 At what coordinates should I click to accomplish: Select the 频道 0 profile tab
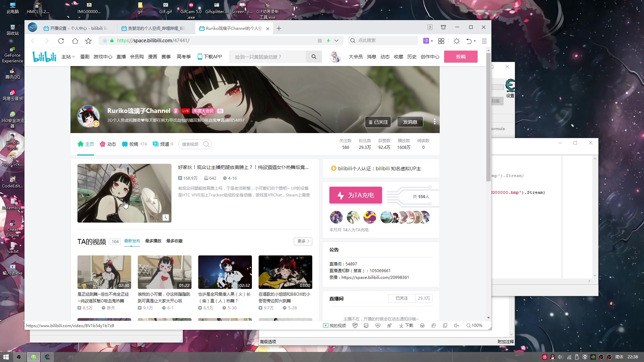tap(163, 144)
